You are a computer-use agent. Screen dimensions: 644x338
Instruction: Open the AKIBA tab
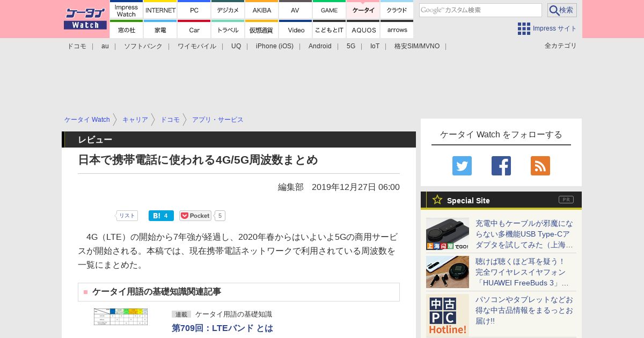pos(262,10)
